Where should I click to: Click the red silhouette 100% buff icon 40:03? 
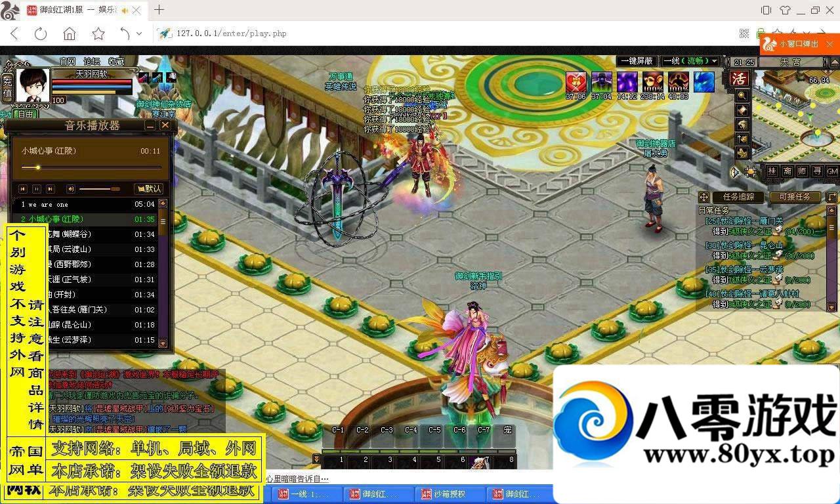pyautogui.click(x=678, y=82)
